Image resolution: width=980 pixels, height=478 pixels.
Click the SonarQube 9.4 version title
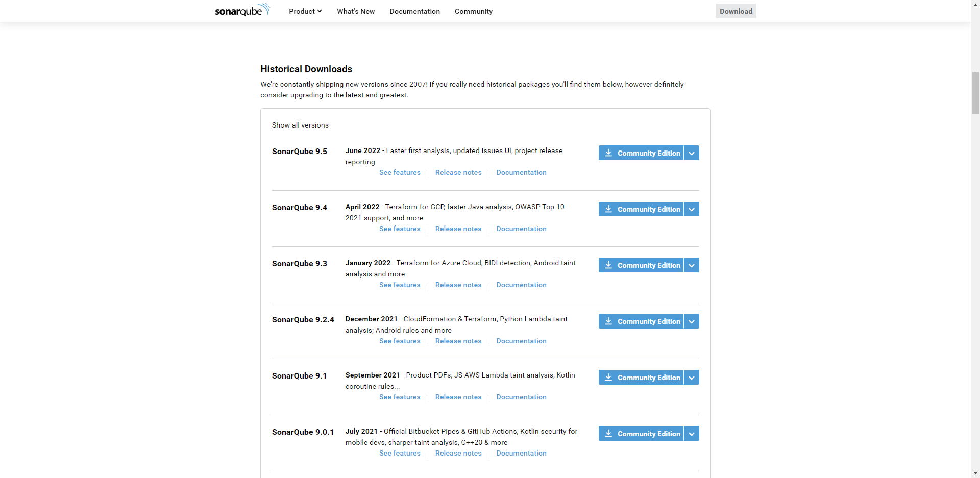pyautogui.click(x=300, y=208)
